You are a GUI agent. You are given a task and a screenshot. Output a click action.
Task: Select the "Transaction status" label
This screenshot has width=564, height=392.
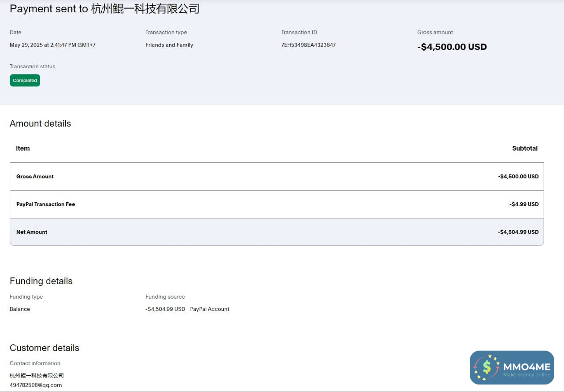(x=33, y=67)
